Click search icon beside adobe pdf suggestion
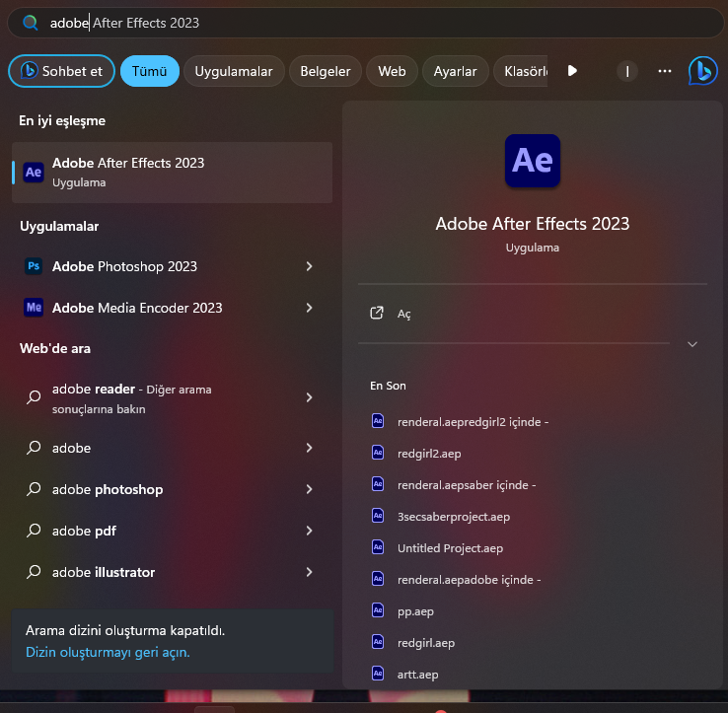This screenshot has height=713, width=728. coord(34,531)
